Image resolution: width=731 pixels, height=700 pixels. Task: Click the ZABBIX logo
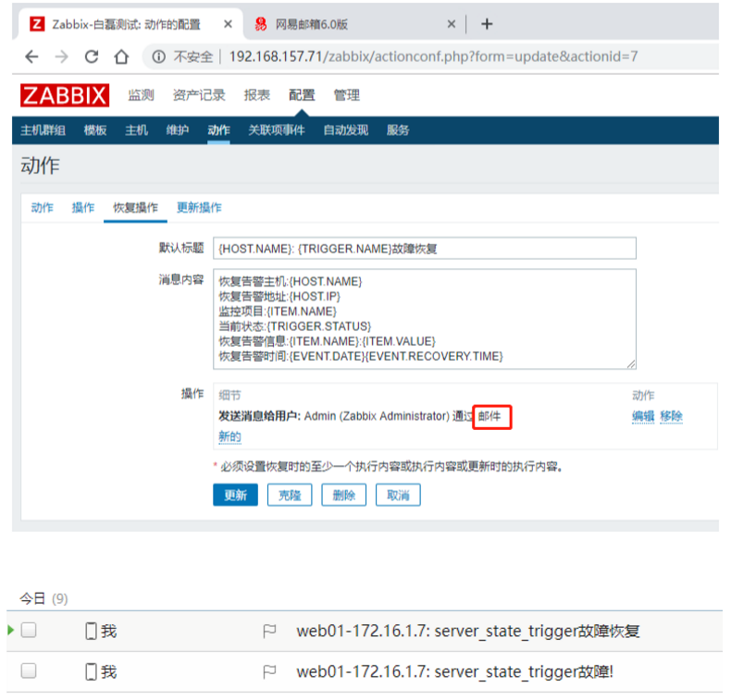(65, 95)
